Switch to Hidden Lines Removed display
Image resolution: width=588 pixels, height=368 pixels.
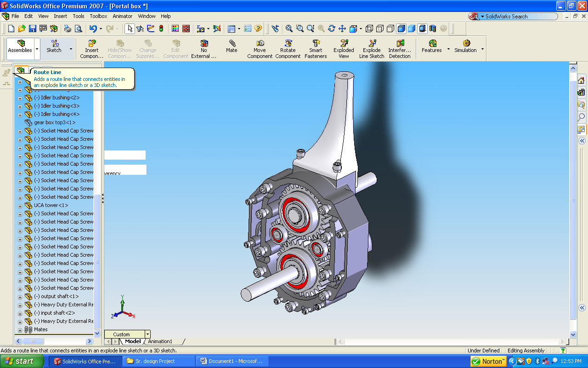click(x=390, y=29)
